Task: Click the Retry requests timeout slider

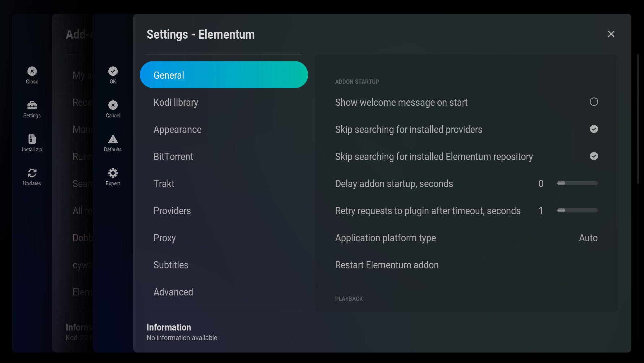Action: coord(577,211)
